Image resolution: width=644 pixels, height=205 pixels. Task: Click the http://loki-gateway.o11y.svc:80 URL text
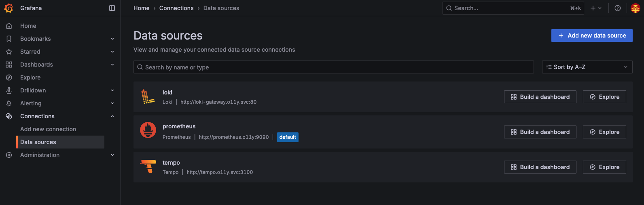[x=218, y=102]
